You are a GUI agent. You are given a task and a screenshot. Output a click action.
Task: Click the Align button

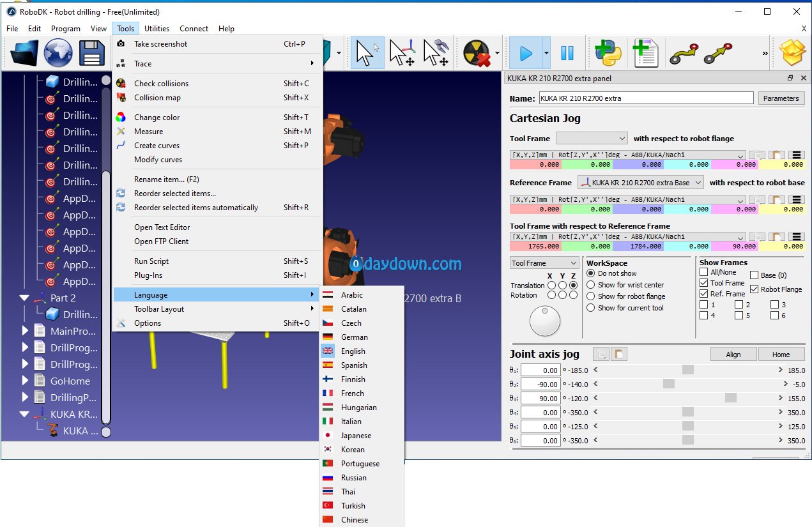(x=733, y=355)
